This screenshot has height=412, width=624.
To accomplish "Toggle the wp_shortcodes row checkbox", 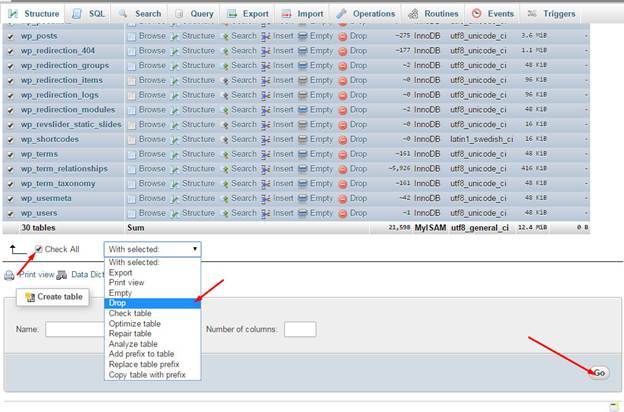I will point(10,140).
